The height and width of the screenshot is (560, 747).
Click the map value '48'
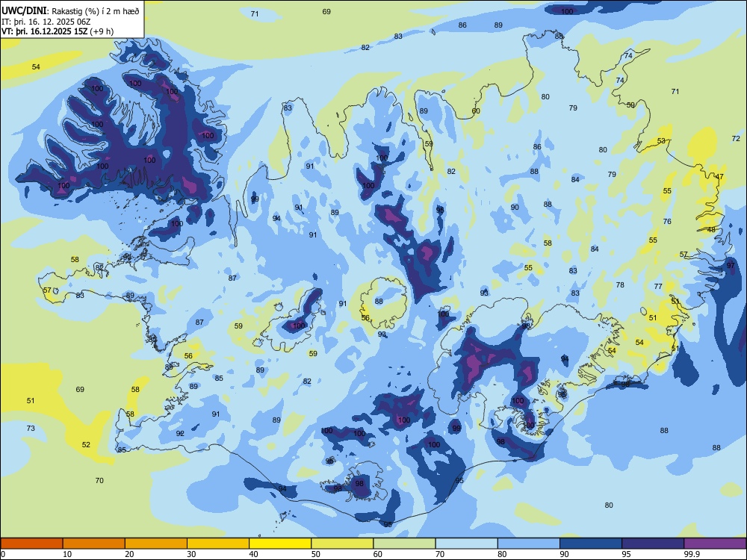(x=711, y=229)
